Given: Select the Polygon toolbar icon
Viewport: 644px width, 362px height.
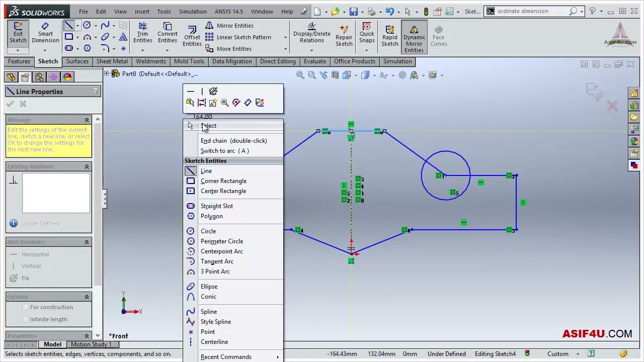Looking at the screenshot, I should 87,48.
